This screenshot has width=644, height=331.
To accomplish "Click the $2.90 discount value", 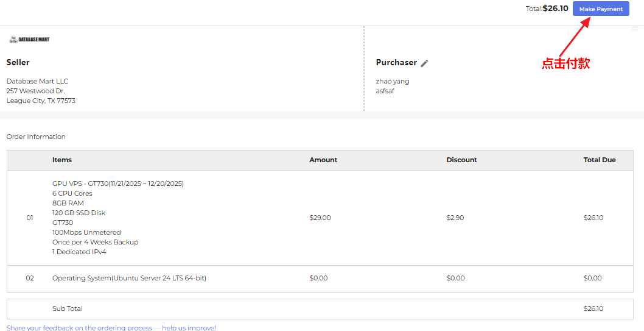I will click(x=455, y=218).
